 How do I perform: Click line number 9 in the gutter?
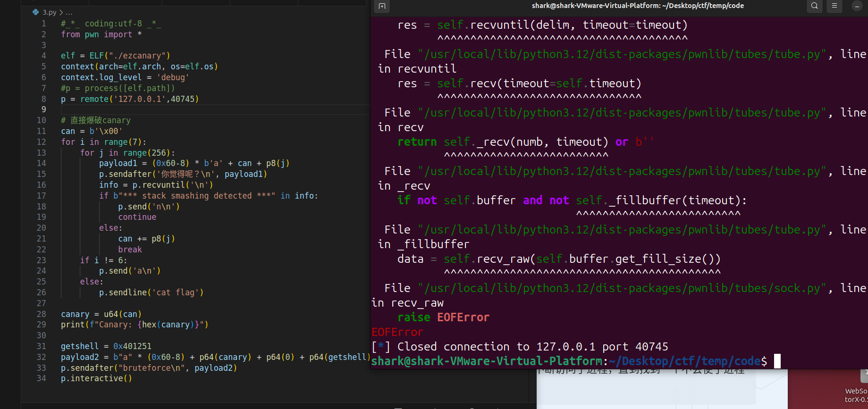coord(43,109)
